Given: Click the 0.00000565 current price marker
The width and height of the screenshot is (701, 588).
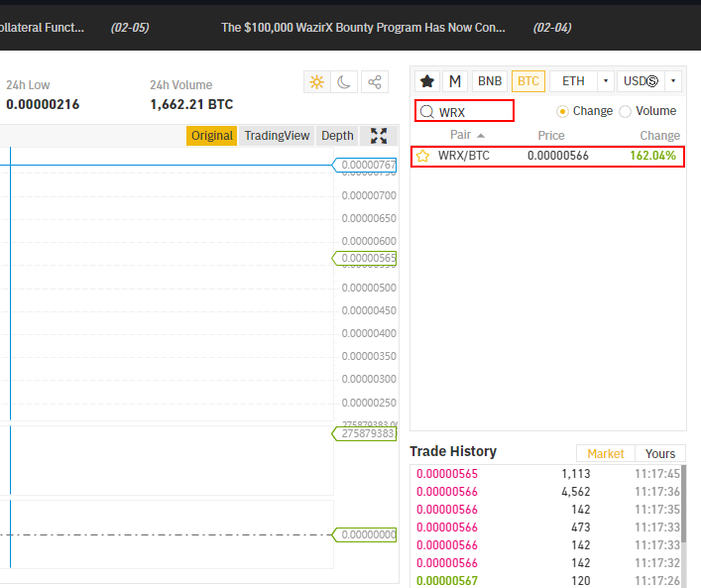Looking at the screenshot, I should pyautogui.click(x=364, y=258).
